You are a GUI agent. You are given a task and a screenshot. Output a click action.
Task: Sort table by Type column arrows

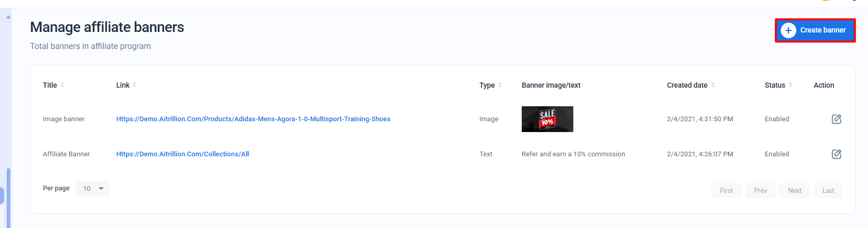click(x=500, y=85)
